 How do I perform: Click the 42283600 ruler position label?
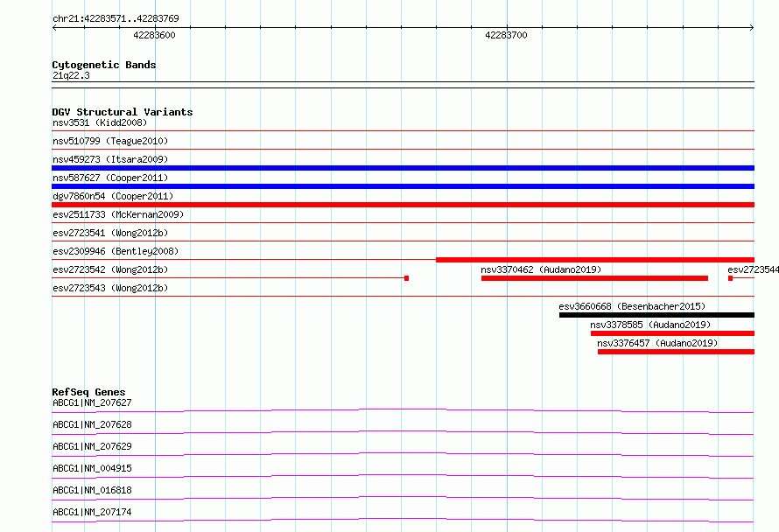coord(154,35)
